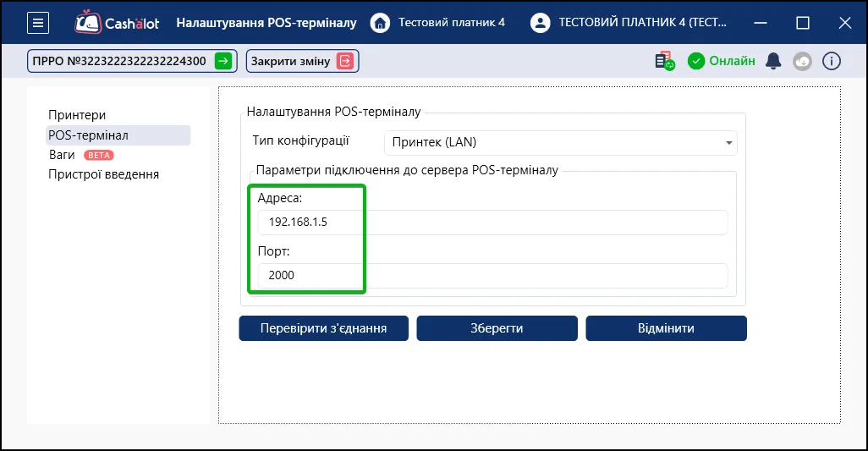This screenshot has height=451, width=868.
Task: Click the home icon beside Тестовий платник 4
Action: click(x=380, y=23)
